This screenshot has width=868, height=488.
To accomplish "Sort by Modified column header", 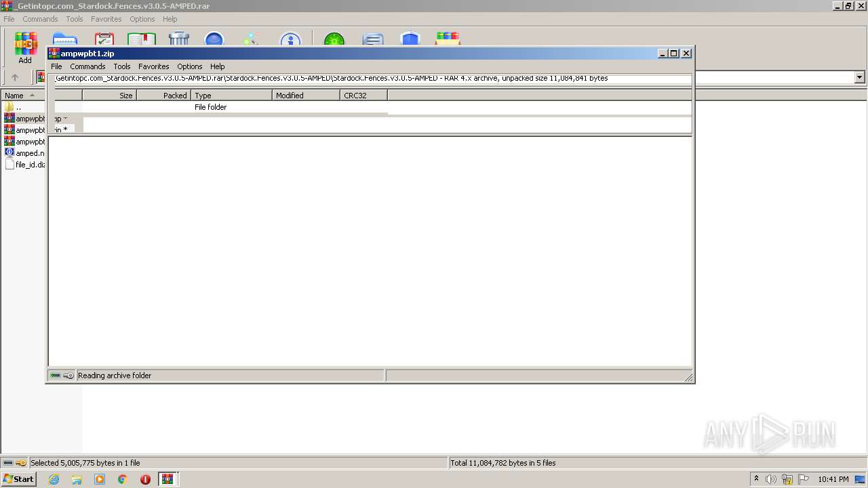I will click(x=306, y=96).
